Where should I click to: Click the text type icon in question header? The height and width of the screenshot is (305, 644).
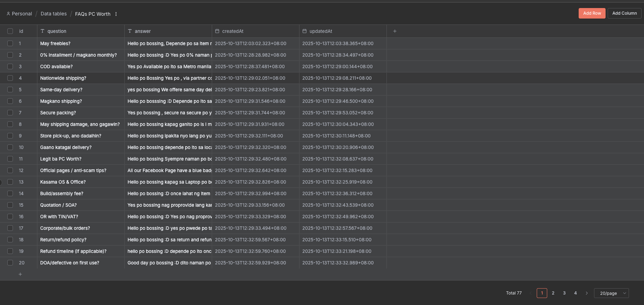pos(43,31)
